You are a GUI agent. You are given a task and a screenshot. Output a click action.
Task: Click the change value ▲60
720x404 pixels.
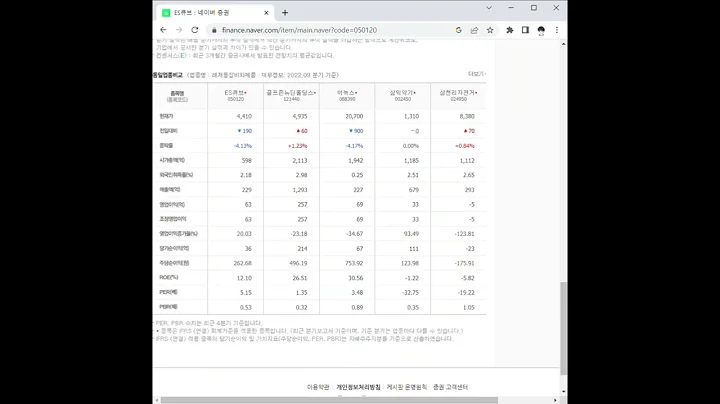(302, 131)
